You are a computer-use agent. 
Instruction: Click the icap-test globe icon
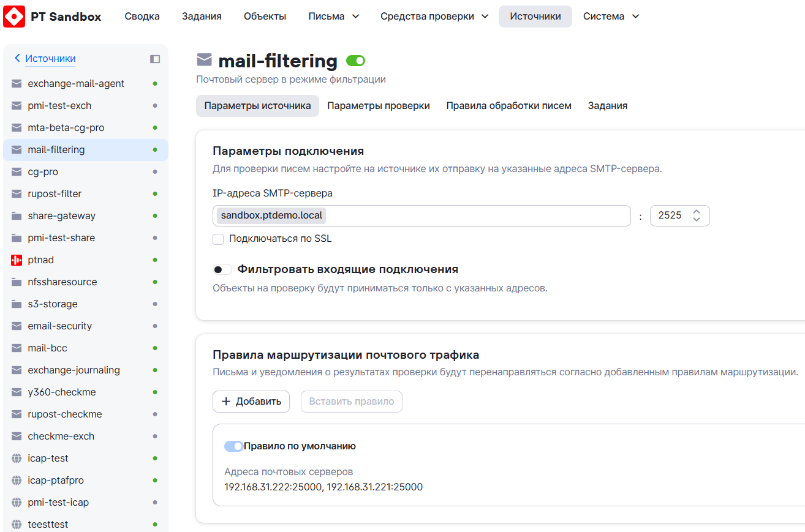click(17, 459)
